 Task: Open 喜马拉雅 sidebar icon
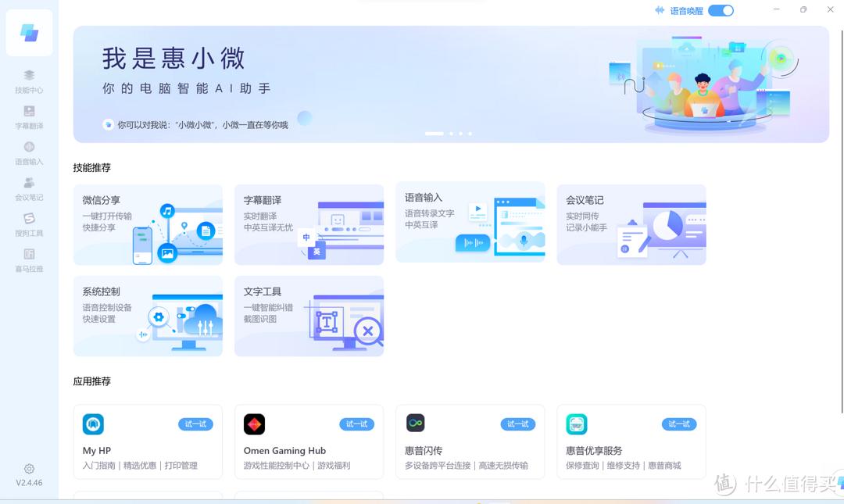pos(29,260)
